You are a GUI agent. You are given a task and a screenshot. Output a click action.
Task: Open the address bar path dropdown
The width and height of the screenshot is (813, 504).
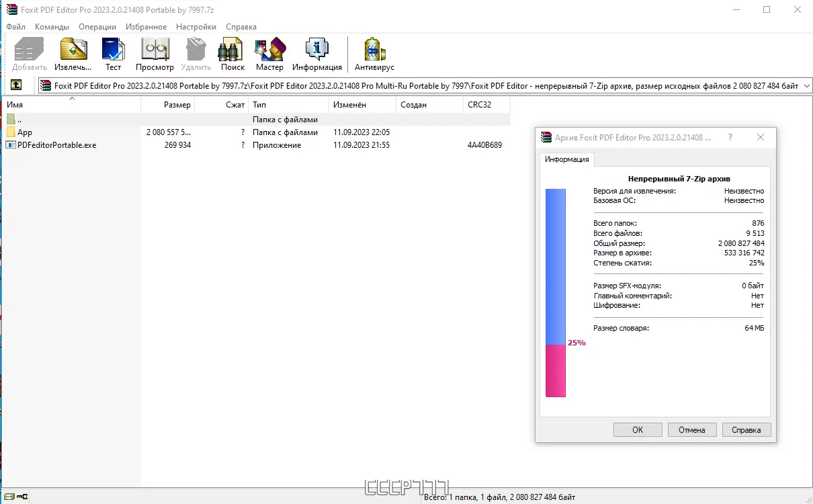tap(806, 85)
